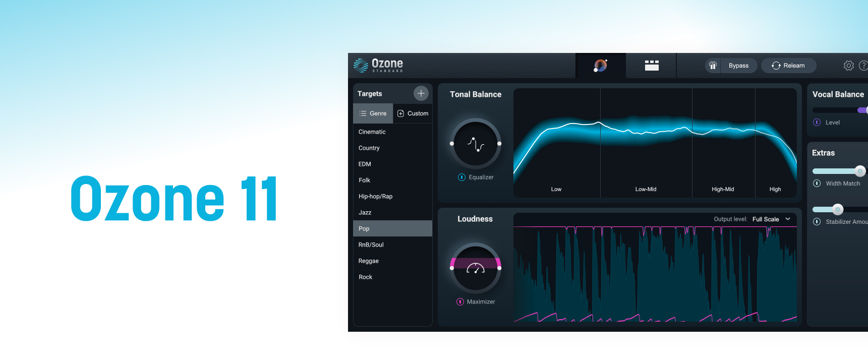Screen dimensions: 868x363
Task: Add a new target with plus button
Action: (x=421, y=93)
